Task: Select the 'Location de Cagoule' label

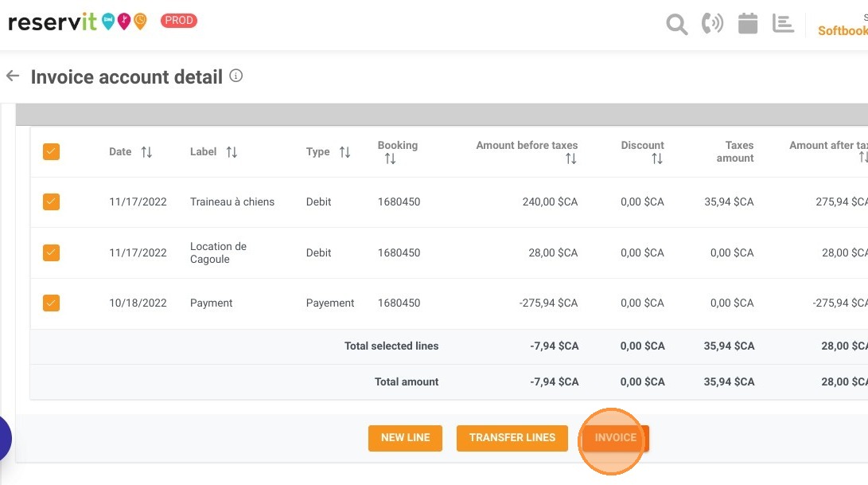Action: point(218,252)
